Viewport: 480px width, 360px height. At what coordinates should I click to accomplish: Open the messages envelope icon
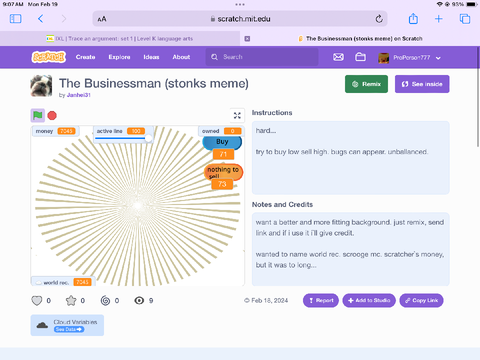(338, 57)
